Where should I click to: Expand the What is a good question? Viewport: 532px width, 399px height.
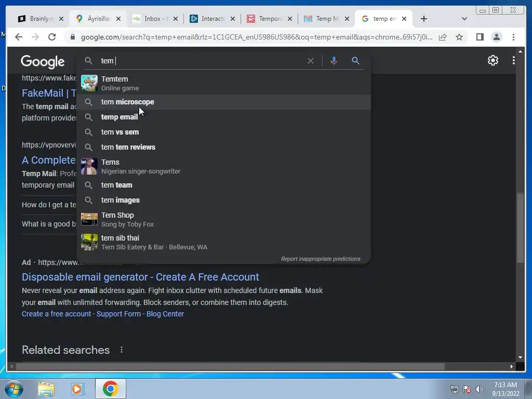click(49, 224)
